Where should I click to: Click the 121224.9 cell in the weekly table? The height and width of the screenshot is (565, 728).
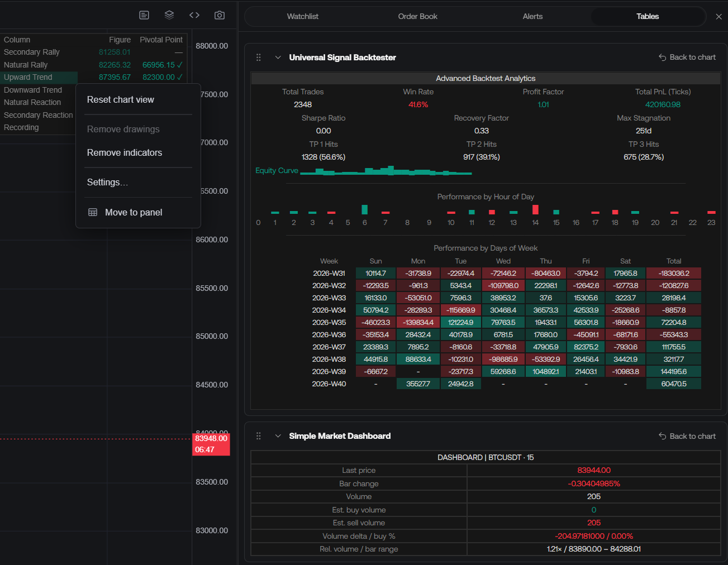coord(461,323)
